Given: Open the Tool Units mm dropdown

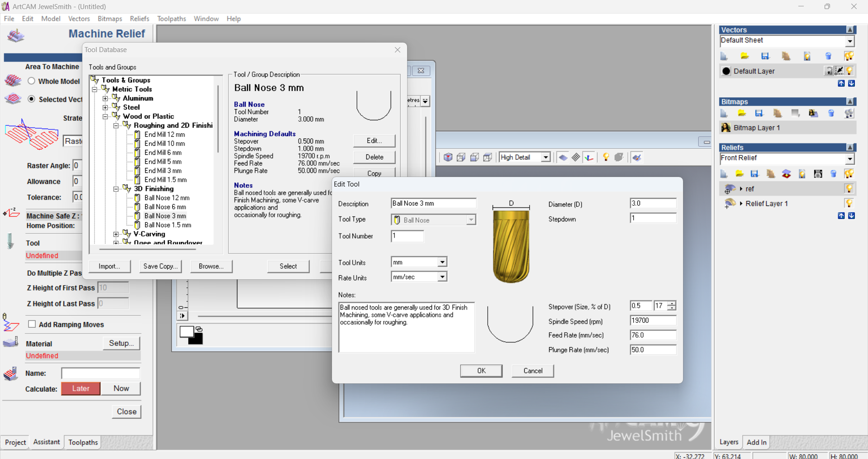Looking at the screenshot, I should point(442,262).
